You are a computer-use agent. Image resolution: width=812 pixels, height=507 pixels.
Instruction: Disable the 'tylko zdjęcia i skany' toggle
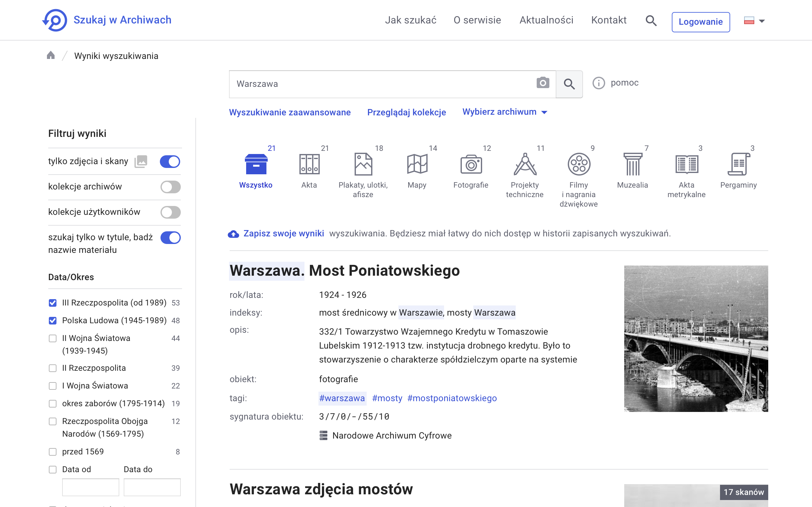coord(170,161)
